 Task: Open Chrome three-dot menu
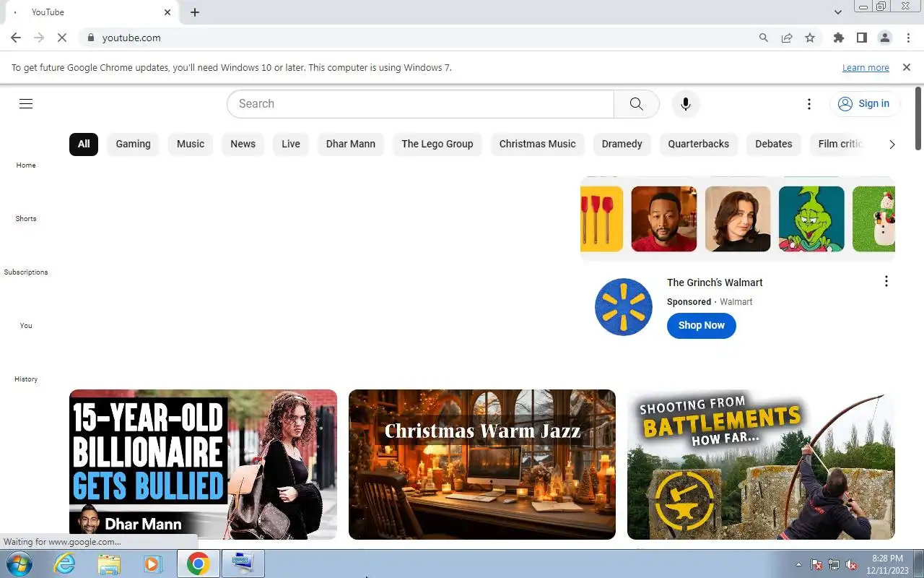908,38
